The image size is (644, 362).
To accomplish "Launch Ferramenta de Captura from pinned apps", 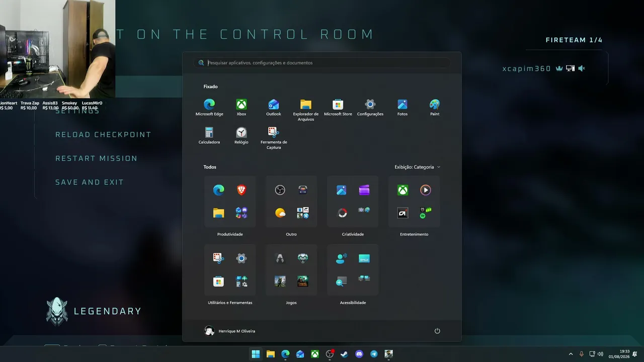I will click(x=274, y=138).
